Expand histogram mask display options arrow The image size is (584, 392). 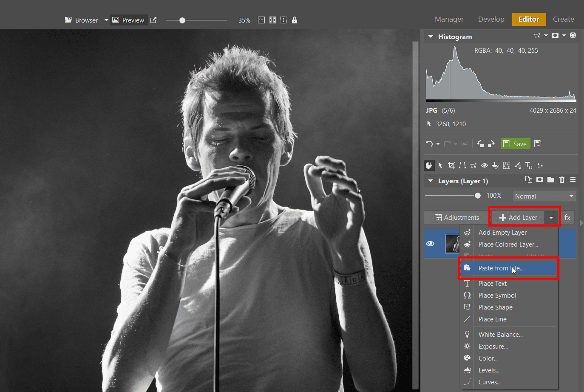(564, 36)
